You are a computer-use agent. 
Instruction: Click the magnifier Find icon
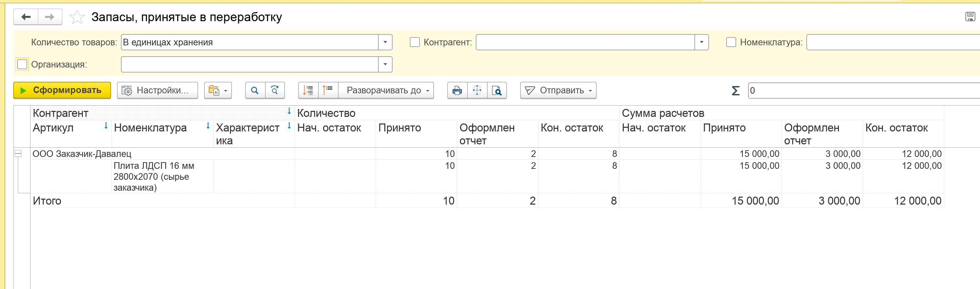[x=255, y=90]
